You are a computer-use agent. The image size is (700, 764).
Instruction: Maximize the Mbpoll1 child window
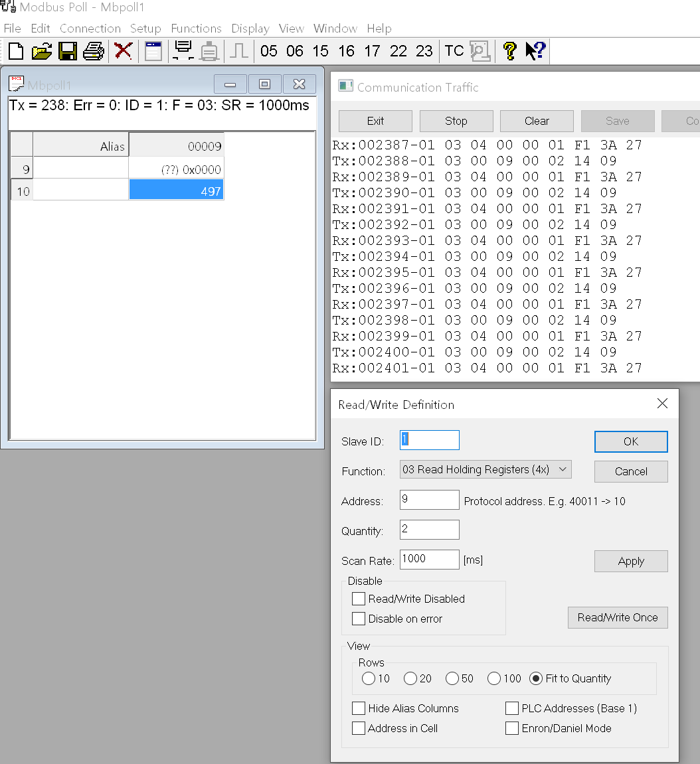pos(265,84)
